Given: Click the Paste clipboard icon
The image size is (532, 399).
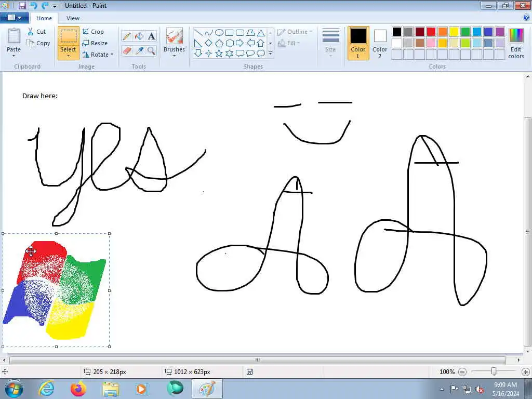Looking at the screenshot, I should [14, 36].
